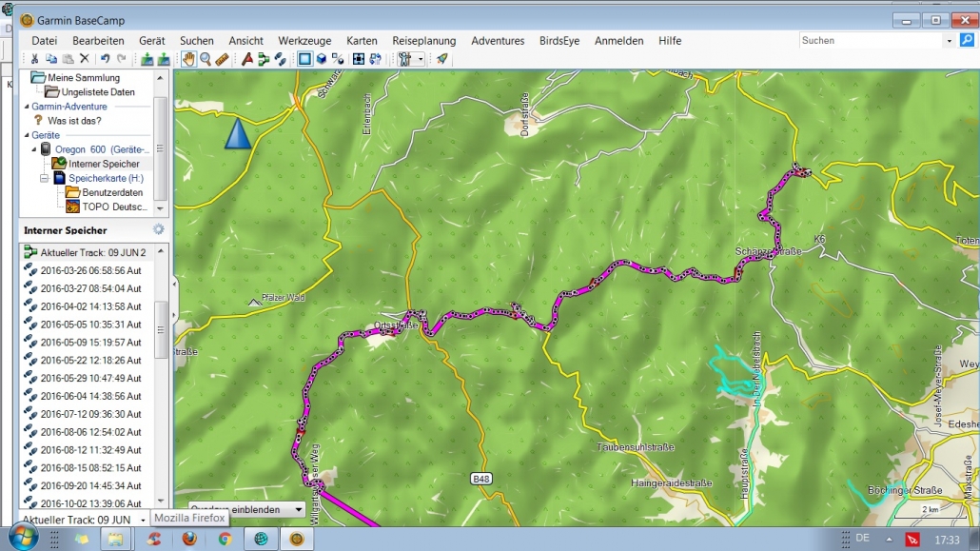Click the Adventure rocket icon
This screenshot has width=980, height=551.
[x=441, y=59]
